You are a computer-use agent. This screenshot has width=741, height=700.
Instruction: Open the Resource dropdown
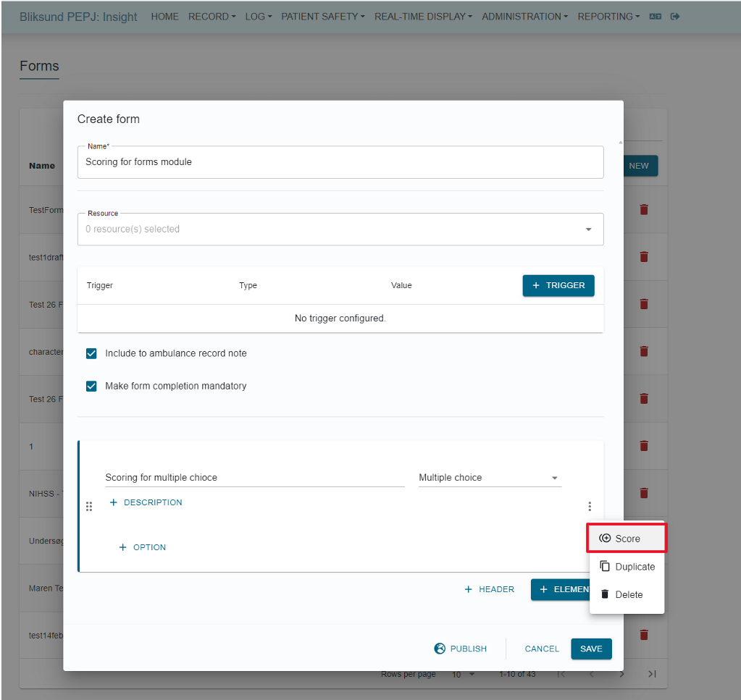tap(340, 229)
